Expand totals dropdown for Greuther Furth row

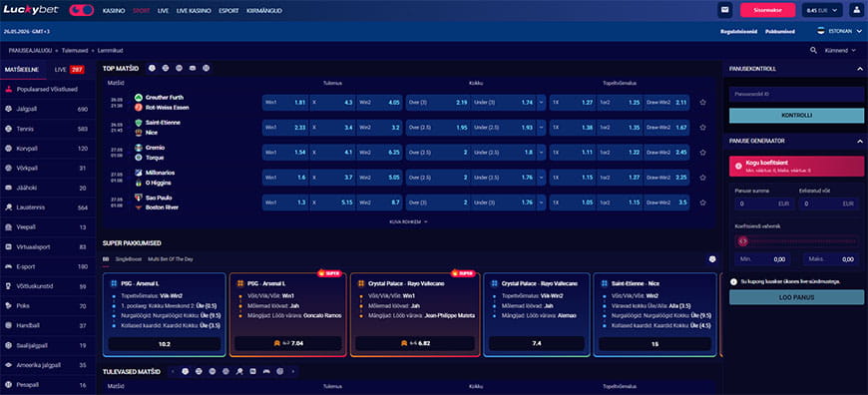[541, 103]
